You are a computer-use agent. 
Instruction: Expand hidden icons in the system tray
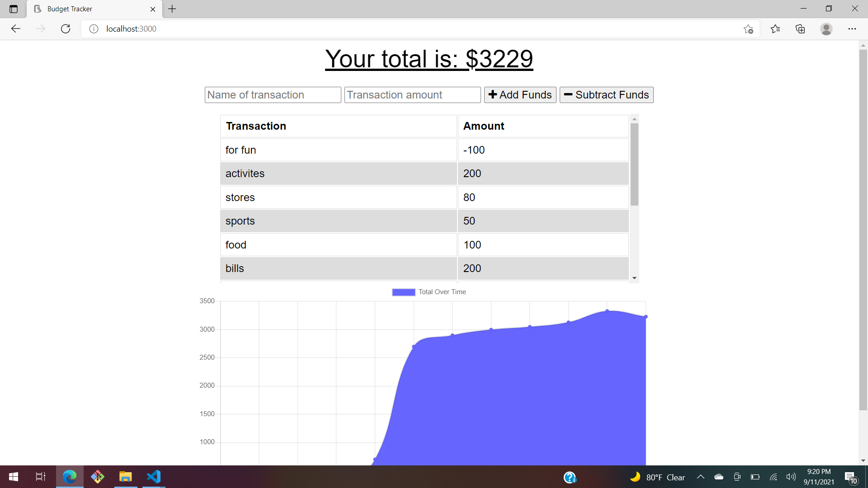(x=701, y=477)
